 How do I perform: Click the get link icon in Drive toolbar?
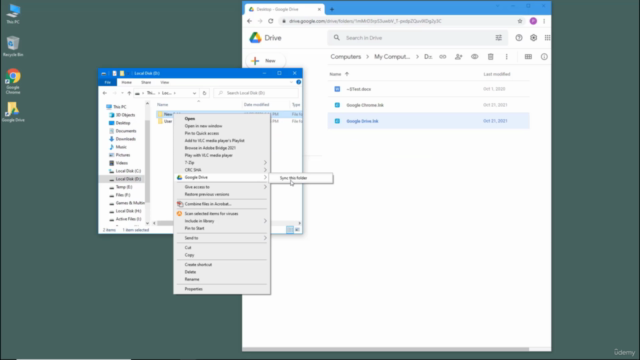442,57
